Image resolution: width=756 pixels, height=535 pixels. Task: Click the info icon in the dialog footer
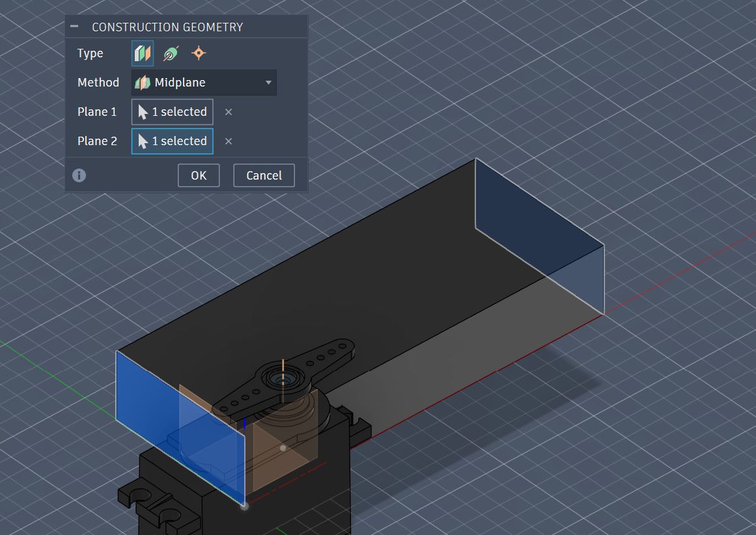pos(79,175)
